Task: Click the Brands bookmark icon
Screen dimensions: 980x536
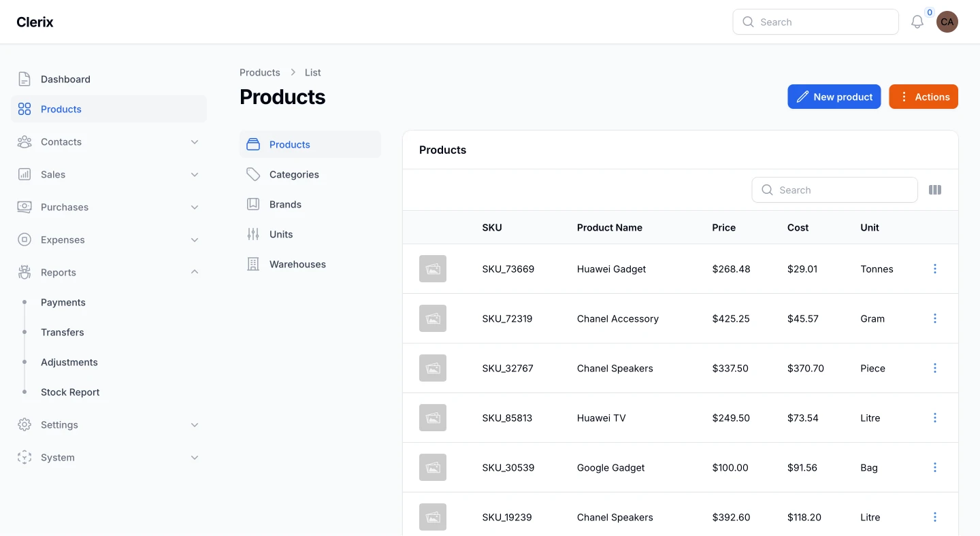Action: point(253,204)
